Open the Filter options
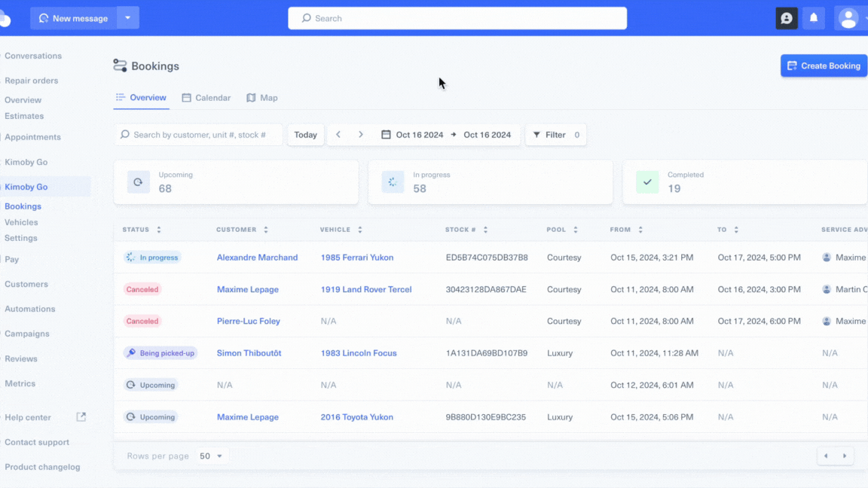Screen dimensions: 868x488 pos(555,135)
